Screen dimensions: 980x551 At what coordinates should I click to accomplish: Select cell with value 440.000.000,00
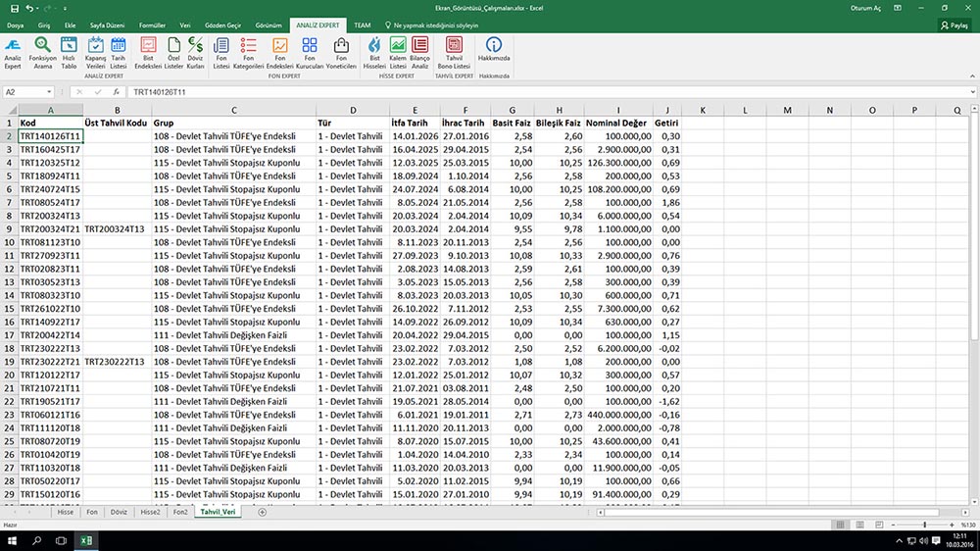tap(618, 416)
